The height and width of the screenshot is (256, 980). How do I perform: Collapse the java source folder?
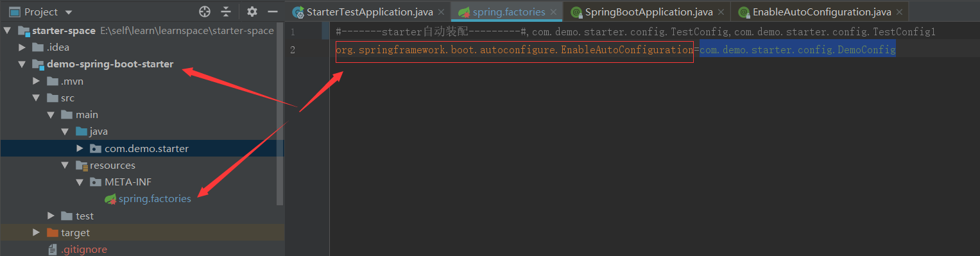pyautogui.click(x=64, y=132)
